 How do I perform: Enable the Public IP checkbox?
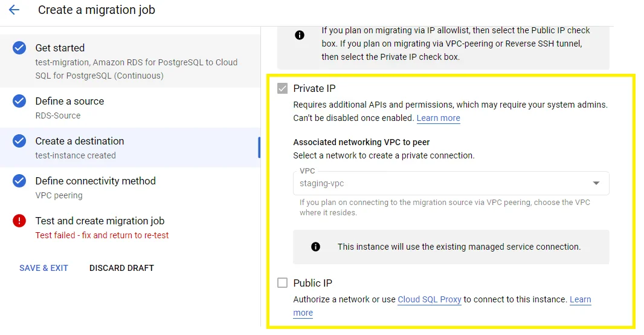click(282, 283)
